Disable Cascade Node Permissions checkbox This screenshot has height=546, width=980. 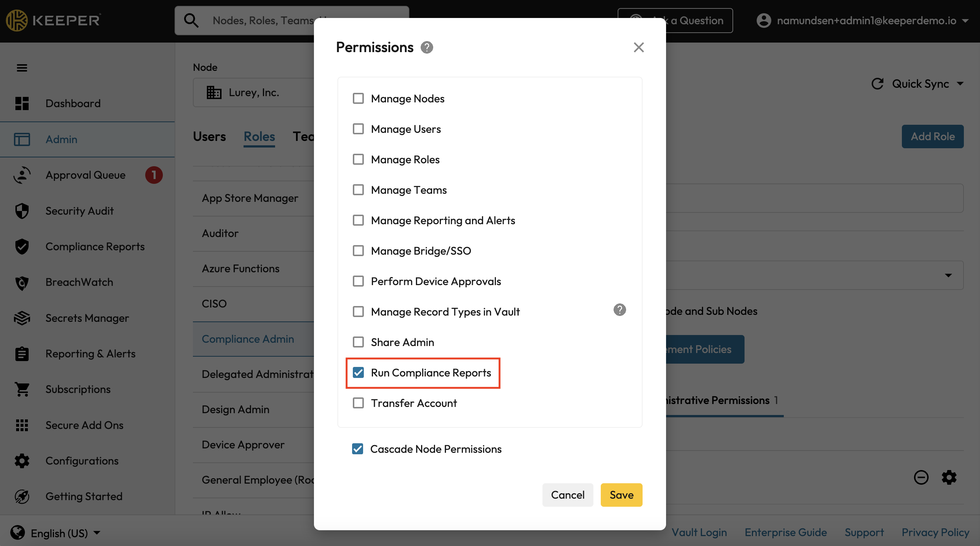coord(357,449)
